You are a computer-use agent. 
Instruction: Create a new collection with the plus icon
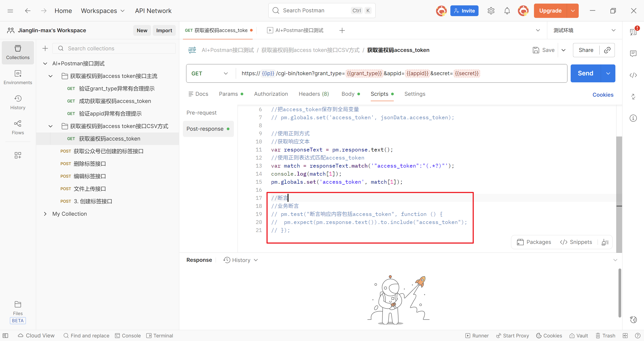tap(45, 48)
